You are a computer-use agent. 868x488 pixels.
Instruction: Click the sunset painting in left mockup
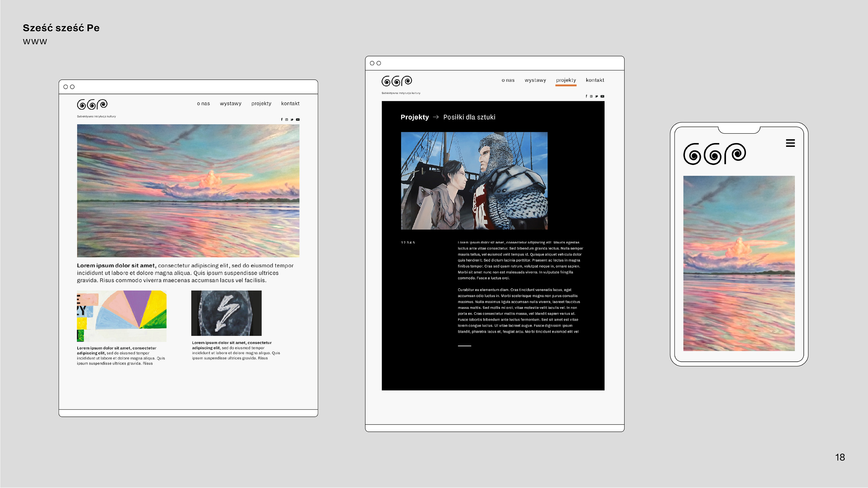(x=188, y=191)
